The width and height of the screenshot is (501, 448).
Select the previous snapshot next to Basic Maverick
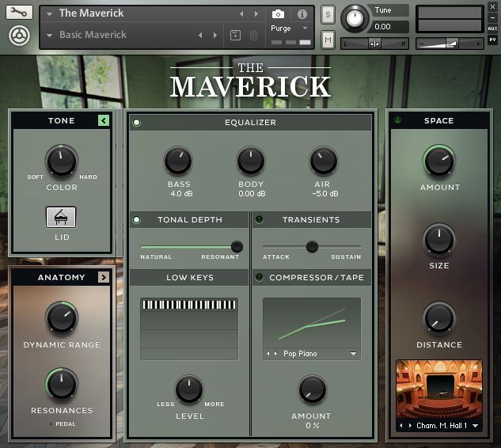[200, 35]
